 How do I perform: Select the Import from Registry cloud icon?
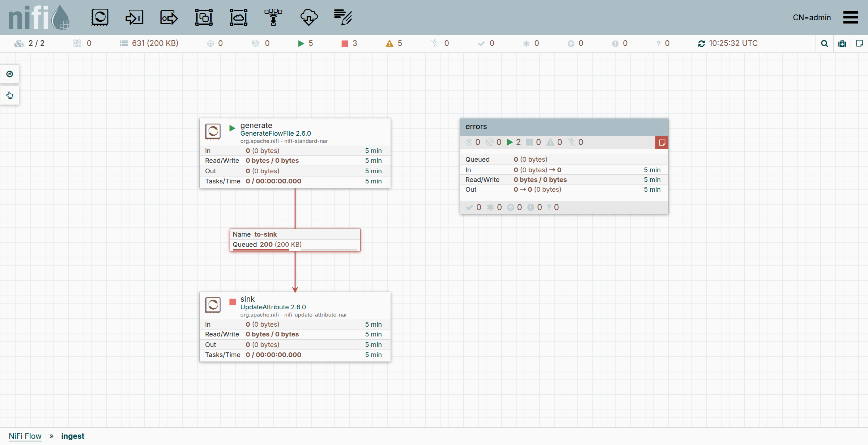(309, 17)
